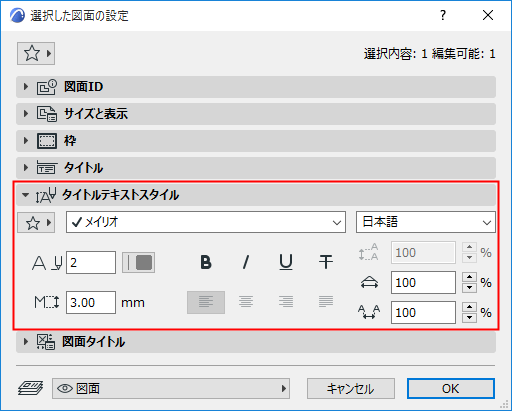Close the drawing settings dialog
This screenshot has height=411, width=512.
click(x=488, y=15)
